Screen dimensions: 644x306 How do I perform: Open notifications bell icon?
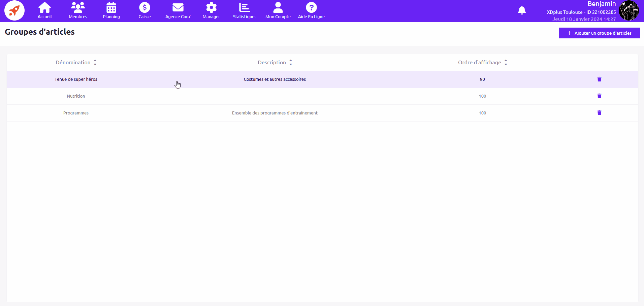coord(522,10)
